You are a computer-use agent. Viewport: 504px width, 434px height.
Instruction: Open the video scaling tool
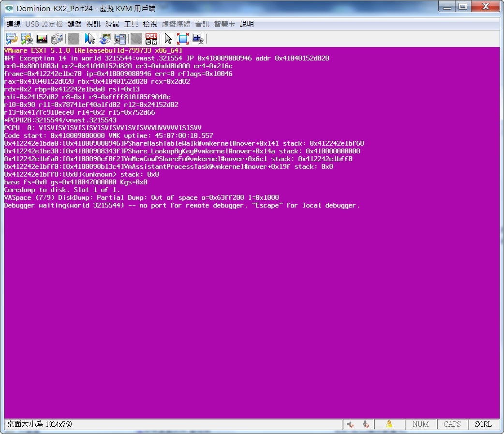tap(197, 38)
